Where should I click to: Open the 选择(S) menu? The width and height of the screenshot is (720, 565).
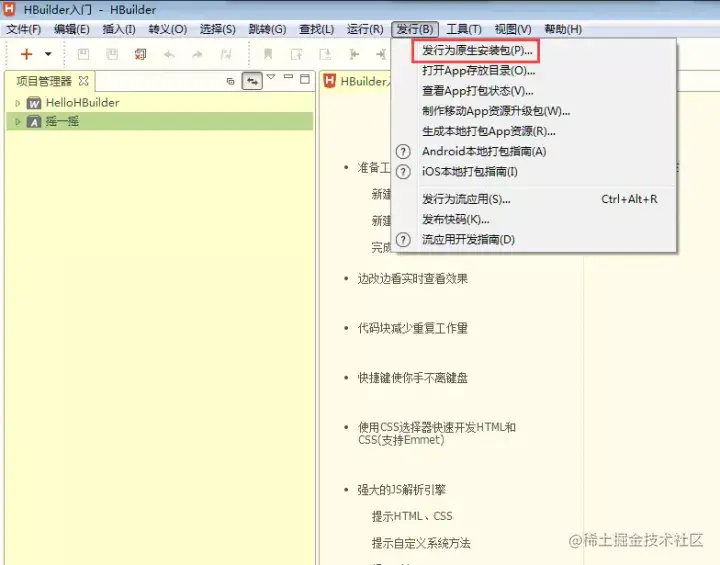pyautogui.click(x=218, y=29)
